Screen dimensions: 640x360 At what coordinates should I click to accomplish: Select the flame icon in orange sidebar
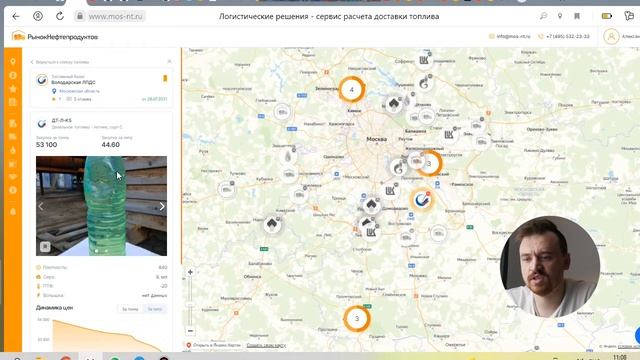coord(13,150)
